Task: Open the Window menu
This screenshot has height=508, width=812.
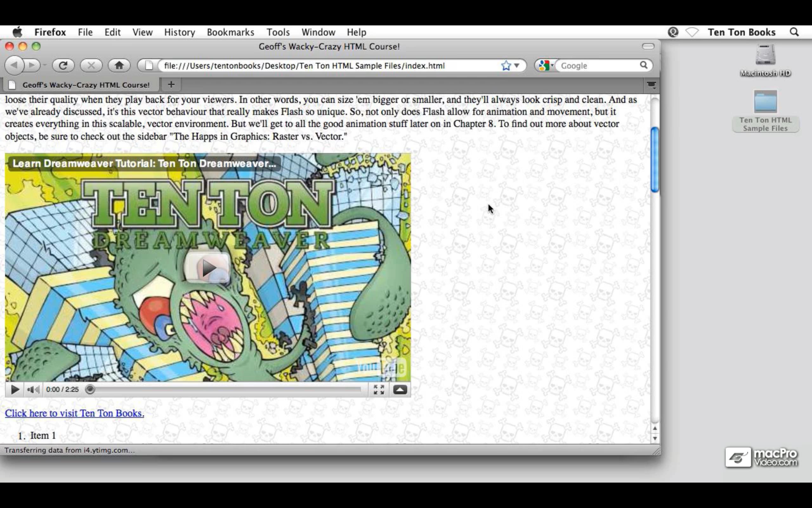Action: pyautogui.click(x=318, y=32)
